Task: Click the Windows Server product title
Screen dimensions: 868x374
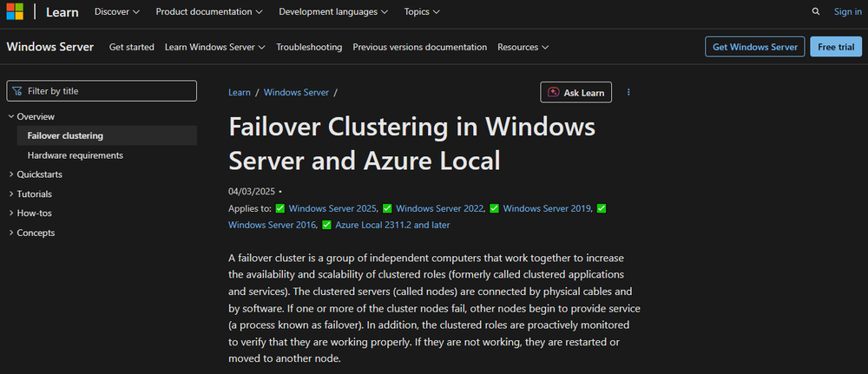Action: [50, 47]
